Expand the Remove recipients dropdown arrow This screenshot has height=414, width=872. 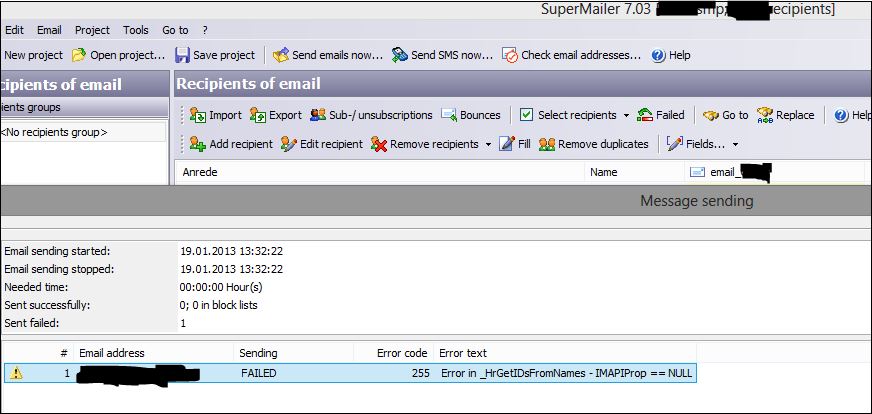488,145
